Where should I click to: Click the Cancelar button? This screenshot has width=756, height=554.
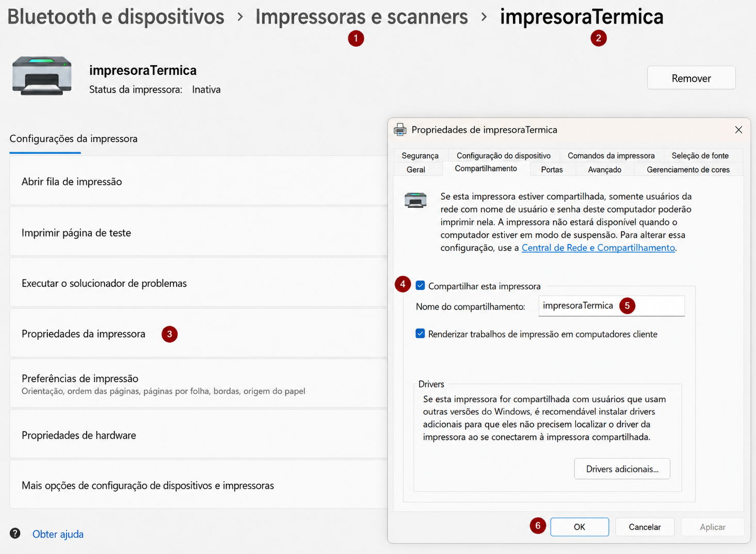click(x=645, y=527)
